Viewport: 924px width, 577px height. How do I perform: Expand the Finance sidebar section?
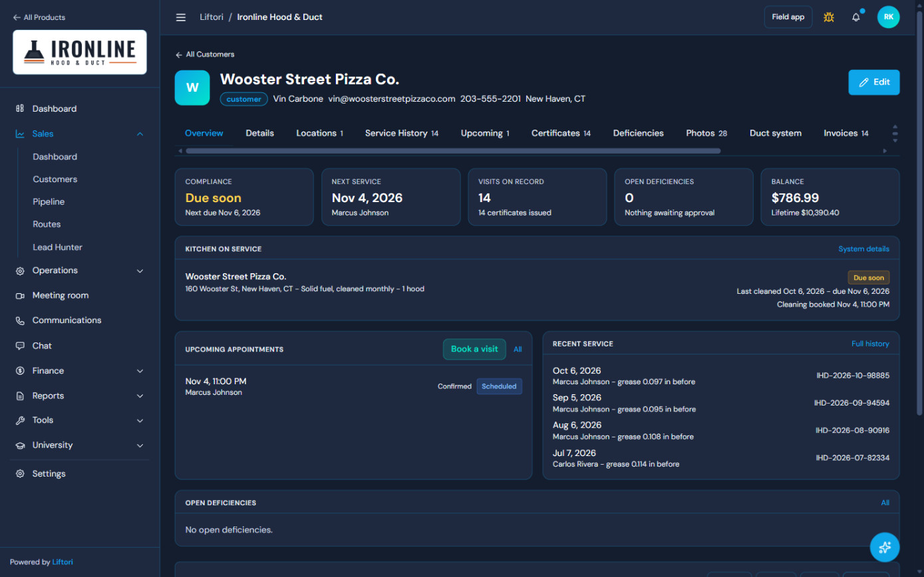80,371
